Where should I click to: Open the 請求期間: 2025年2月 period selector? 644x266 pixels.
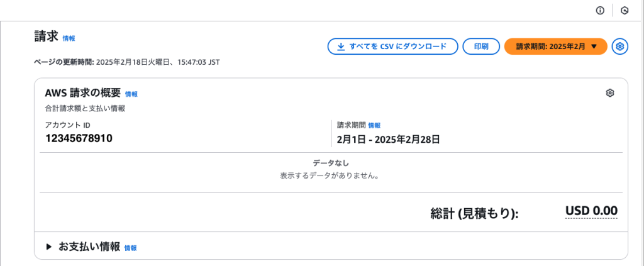point(556,47)
